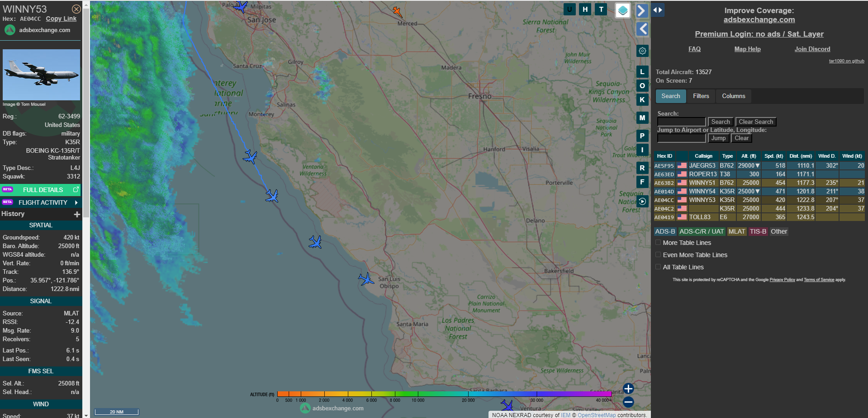Sort table by Dist. (nmi) column header
868x418 pixels.
tap(801, 156)
